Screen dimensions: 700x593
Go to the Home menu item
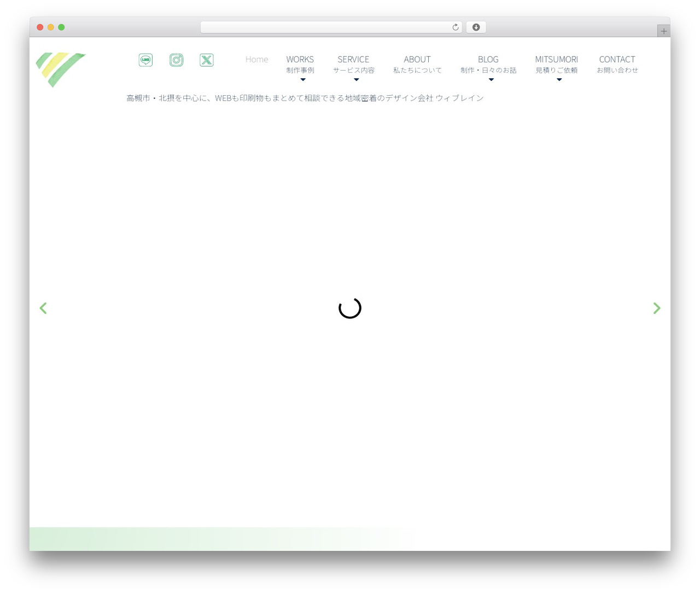coord(256,59)
